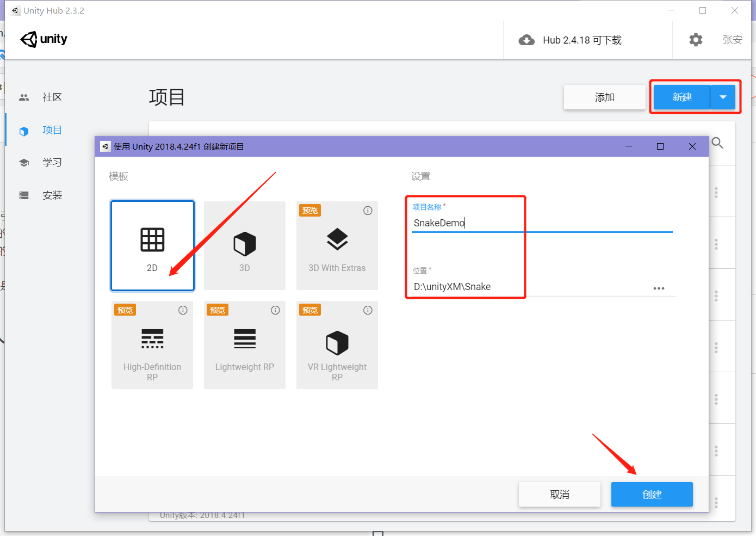Click the 创建 (Create) button
This screenshot has height=536, width=756.
pos(652,495)
